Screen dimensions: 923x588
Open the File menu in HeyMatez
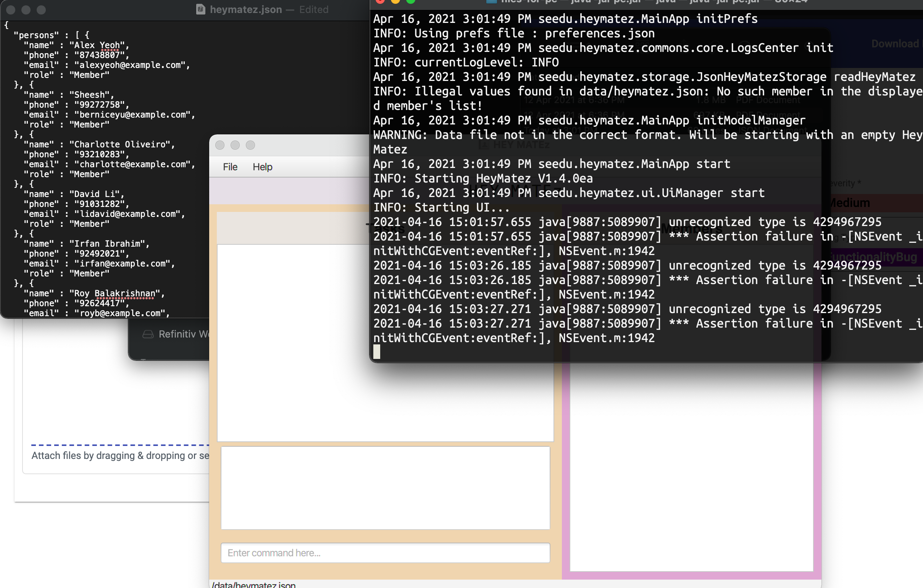pos(230,167)
